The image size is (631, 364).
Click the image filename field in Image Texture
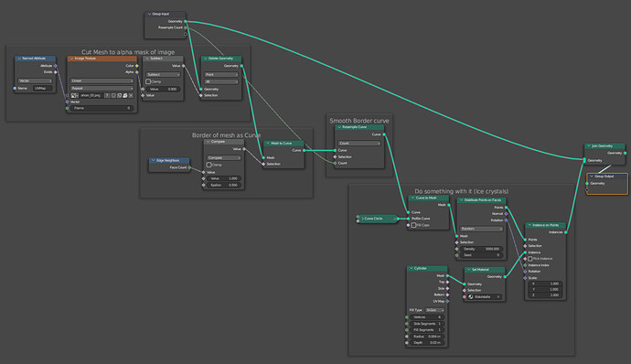(x=91, y=95)
